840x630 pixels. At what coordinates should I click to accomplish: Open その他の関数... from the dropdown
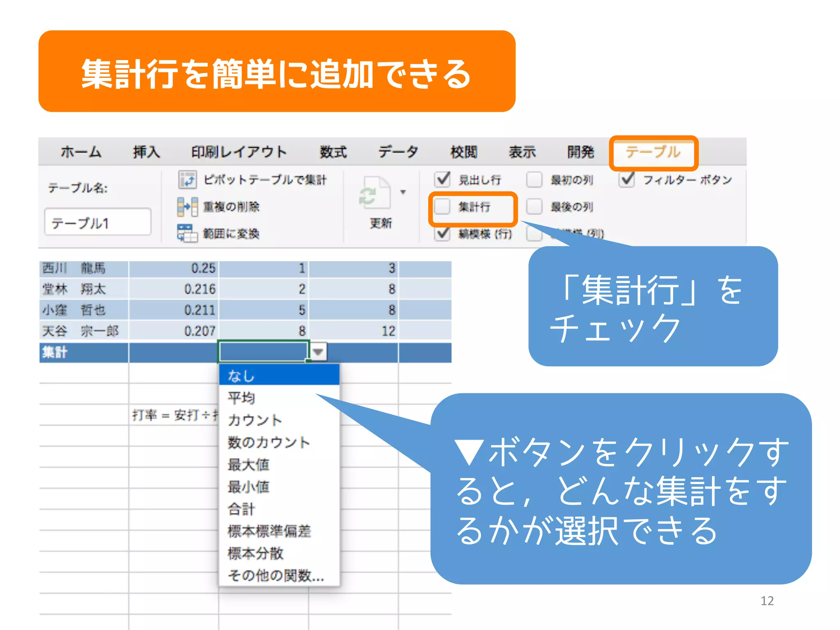click(279, 575)
